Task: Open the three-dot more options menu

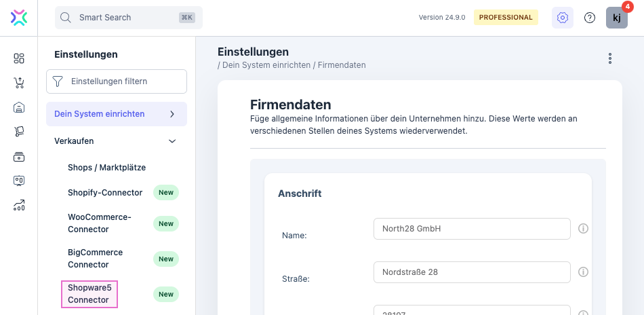Action: point(610,58)
